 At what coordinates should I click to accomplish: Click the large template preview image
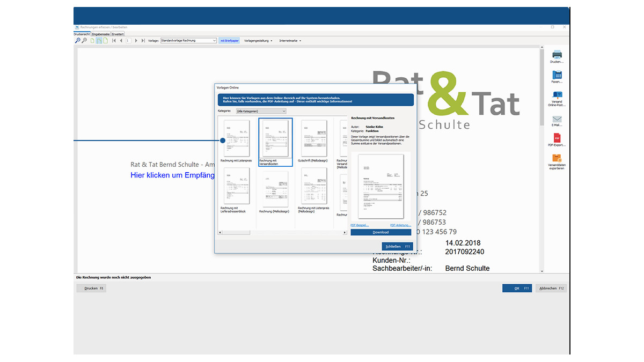[x=380, y=186]
